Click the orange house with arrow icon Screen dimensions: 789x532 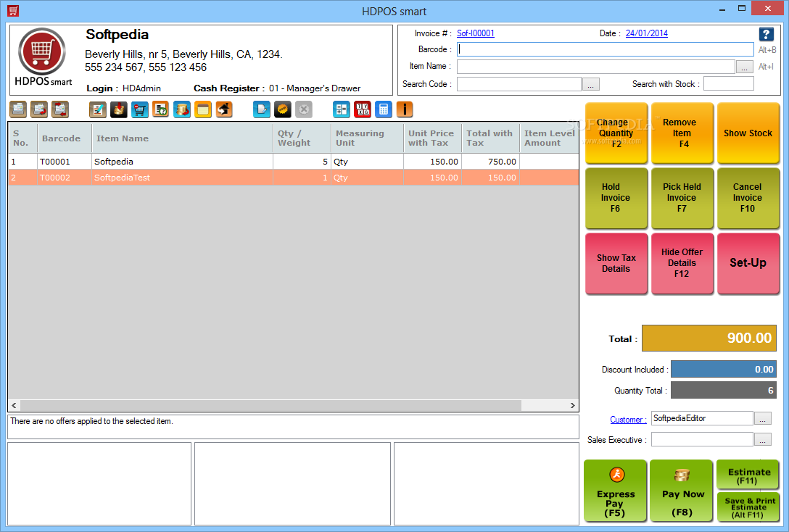pos(224,109)
